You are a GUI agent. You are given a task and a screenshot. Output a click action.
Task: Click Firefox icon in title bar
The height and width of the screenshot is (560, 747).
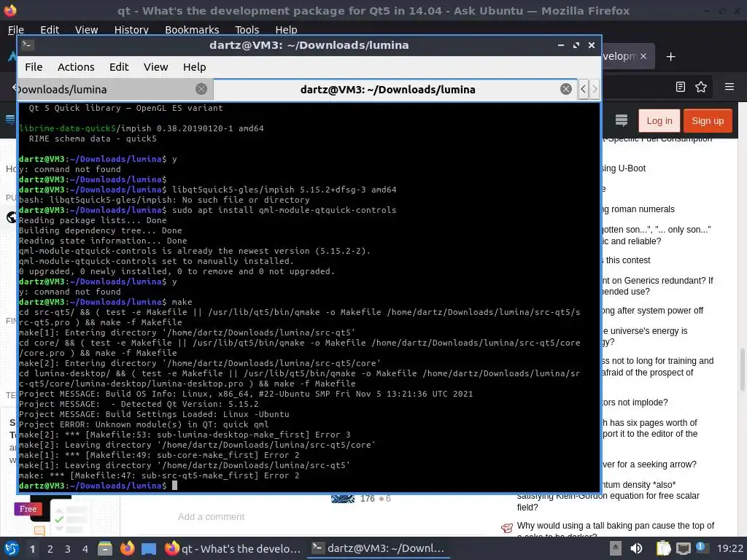(x=10, y=10)
